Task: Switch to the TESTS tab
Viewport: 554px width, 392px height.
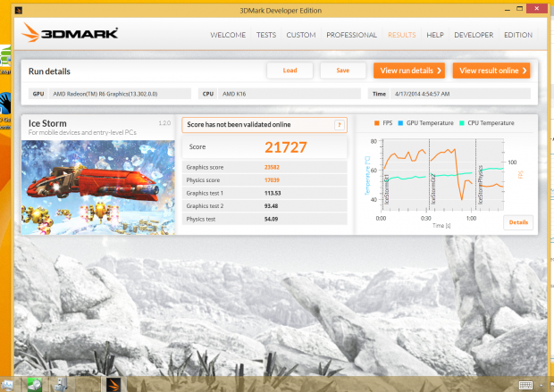Action: 266,35
